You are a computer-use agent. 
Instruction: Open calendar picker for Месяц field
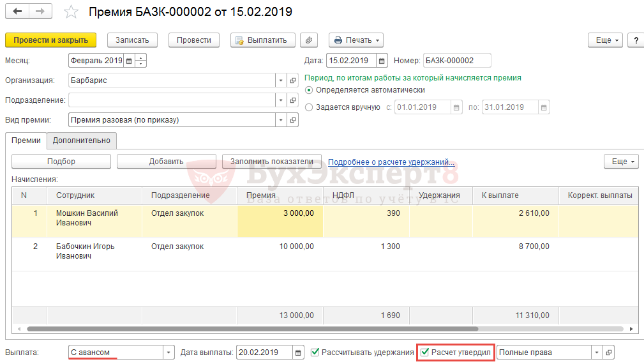coord(129,61)
